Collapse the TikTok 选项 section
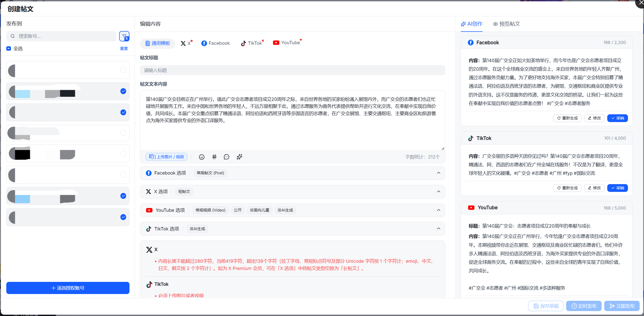Image resolution: width=644 pixels, height=316 pixels. pos(438,229)
